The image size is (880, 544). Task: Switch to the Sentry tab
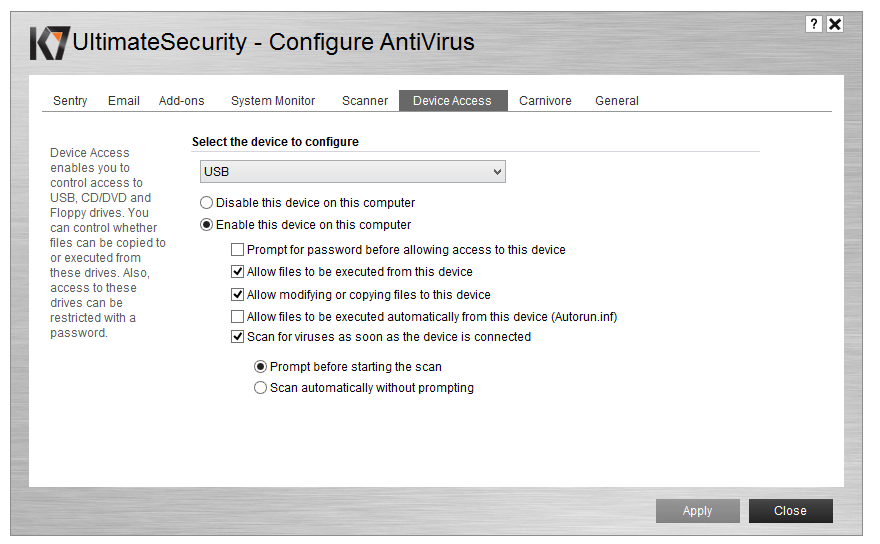click(x=70, y=101)
